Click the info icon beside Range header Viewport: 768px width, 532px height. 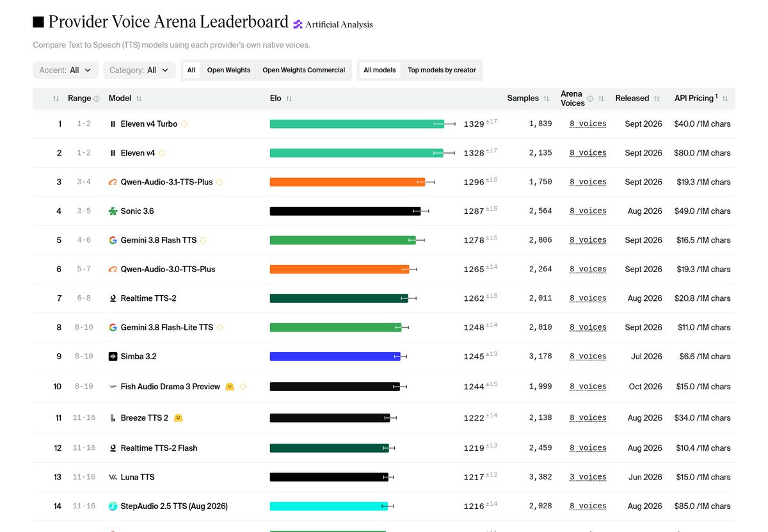[97, 99]
